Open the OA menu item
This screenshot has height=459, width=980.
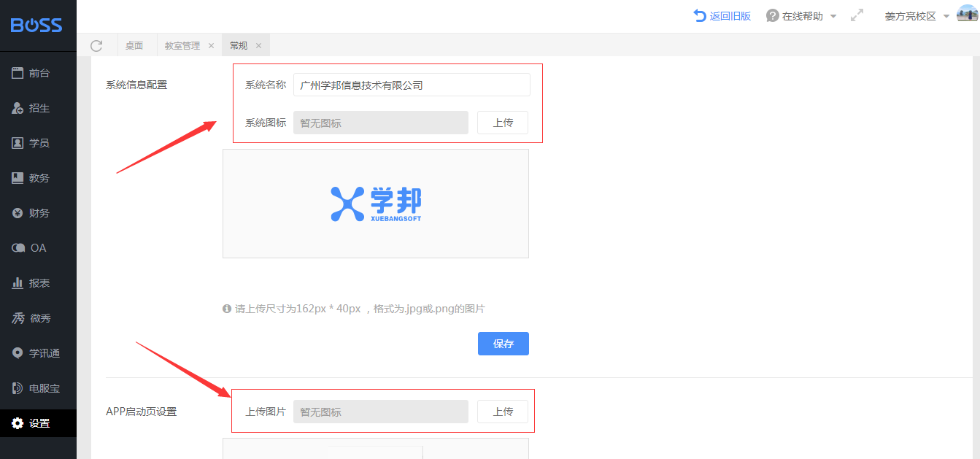(38, 248)
